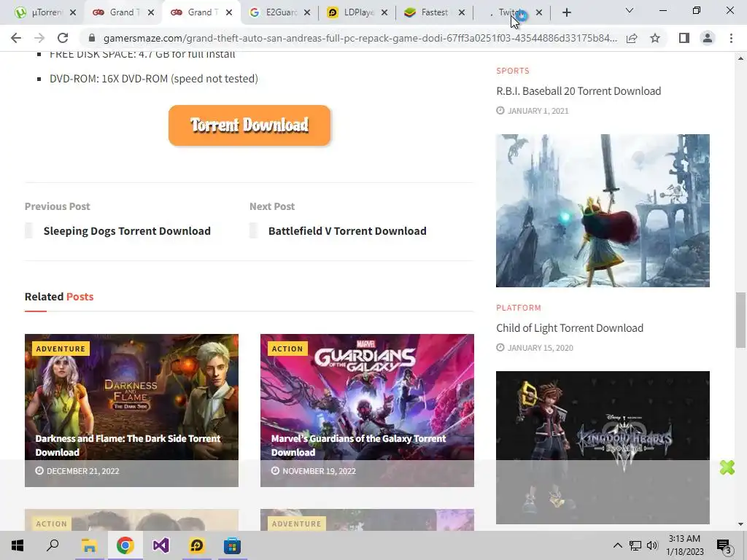Image resolution: width=747 pixels, height=560 pixels.
Task: Switch to the LDPlayer tab
Action: (358, 12)
